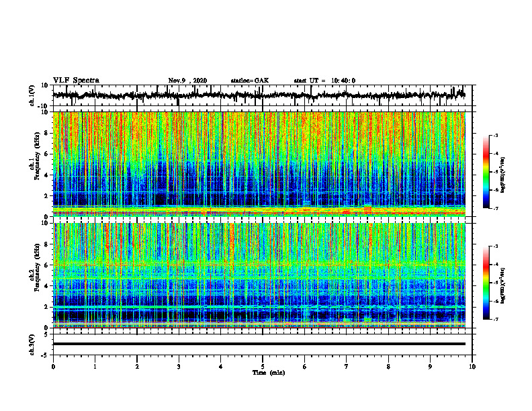
Task: Click time axis tick label "9"
Action: 430,367
